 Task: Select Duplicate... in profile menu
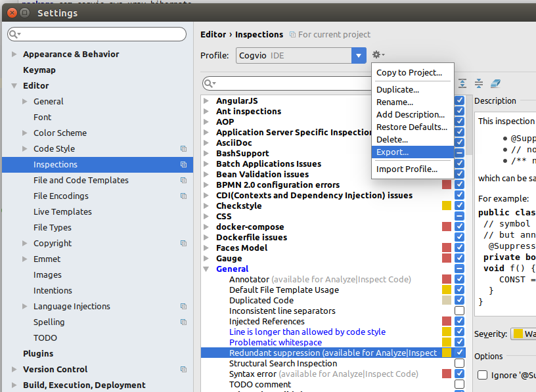tap(413, 89)
